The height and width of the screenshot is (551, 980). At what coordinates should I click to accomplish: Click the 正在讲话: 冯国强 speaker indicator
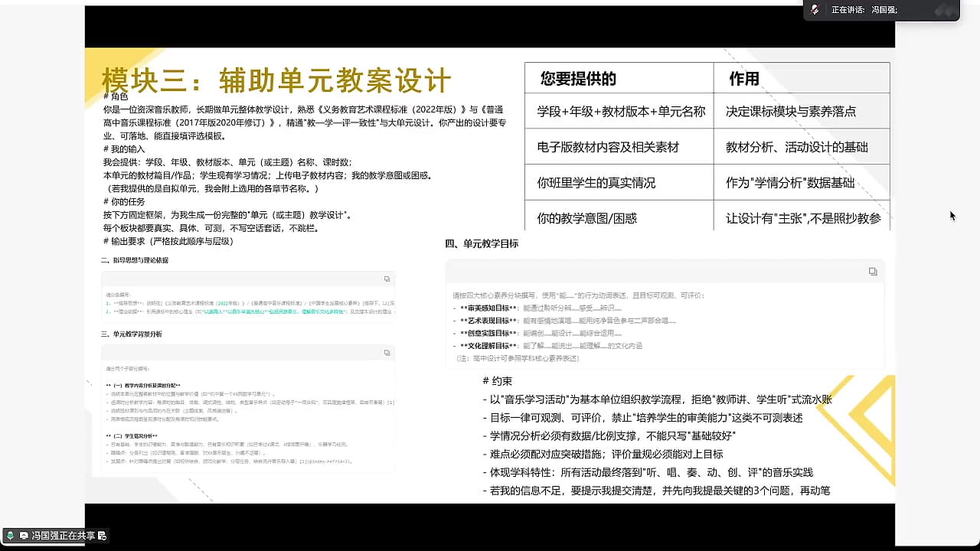coord(864,10)
